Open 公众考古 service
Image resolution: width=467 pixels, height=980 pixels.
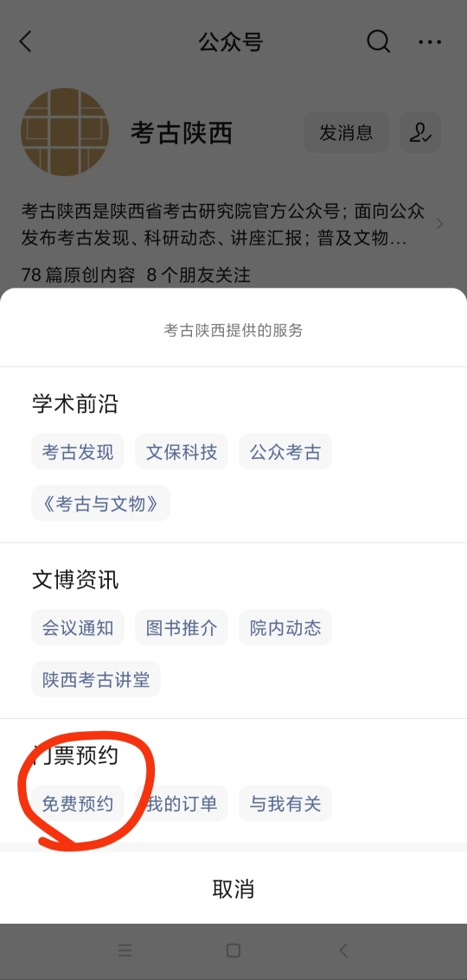[285, 452]
